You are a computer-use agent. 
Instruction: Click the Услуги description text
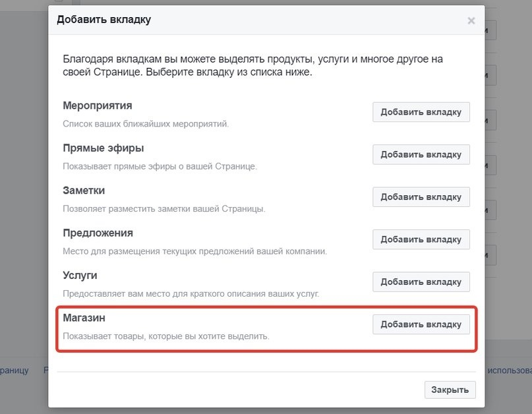(191, 293)
